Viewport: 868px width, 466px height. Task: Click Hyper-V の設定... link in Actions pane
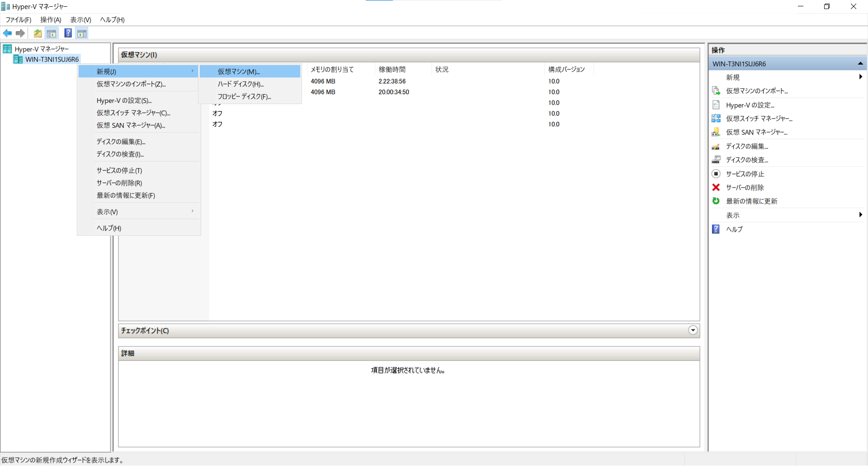point(750,105)
